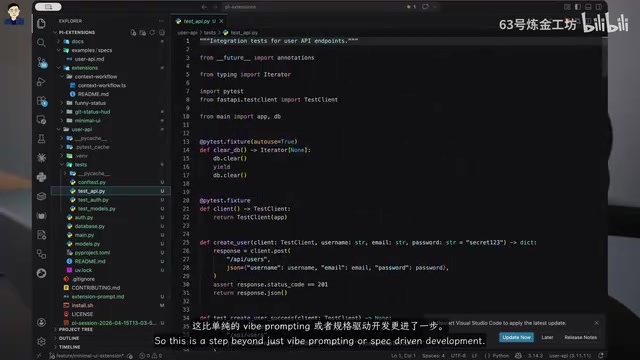Collapse the context-workflow folder
Screen dimensions: 640x360
[110, 76]
